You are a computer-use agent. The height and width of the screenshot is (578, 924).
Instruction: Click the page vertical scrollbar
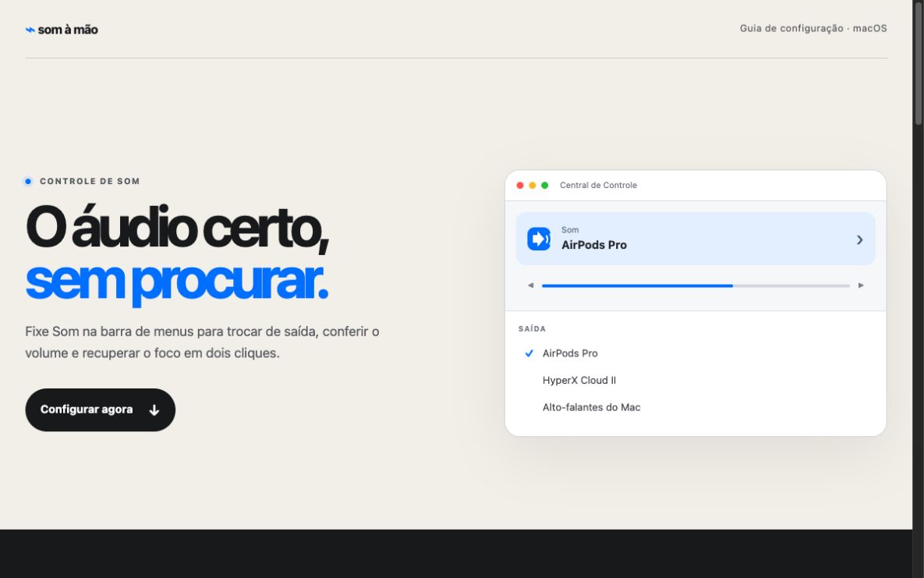coord(918,289)
